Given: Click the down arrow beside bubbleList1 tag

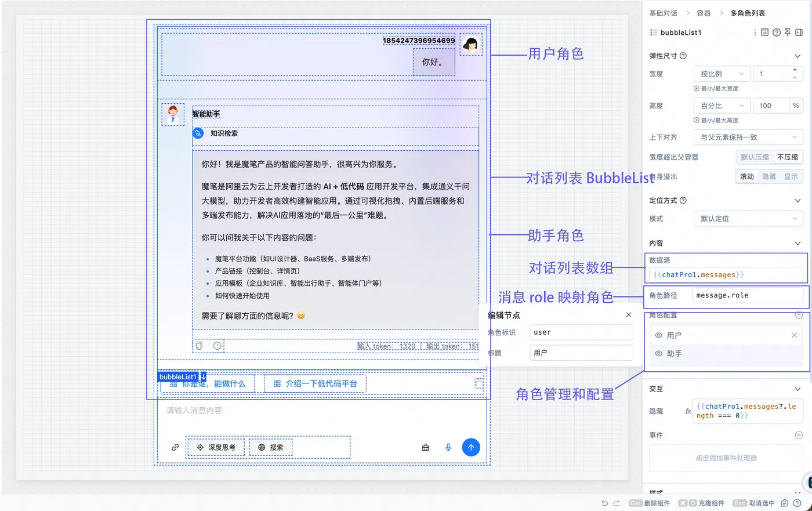Looking at the screenshot, I should point(203,376).
